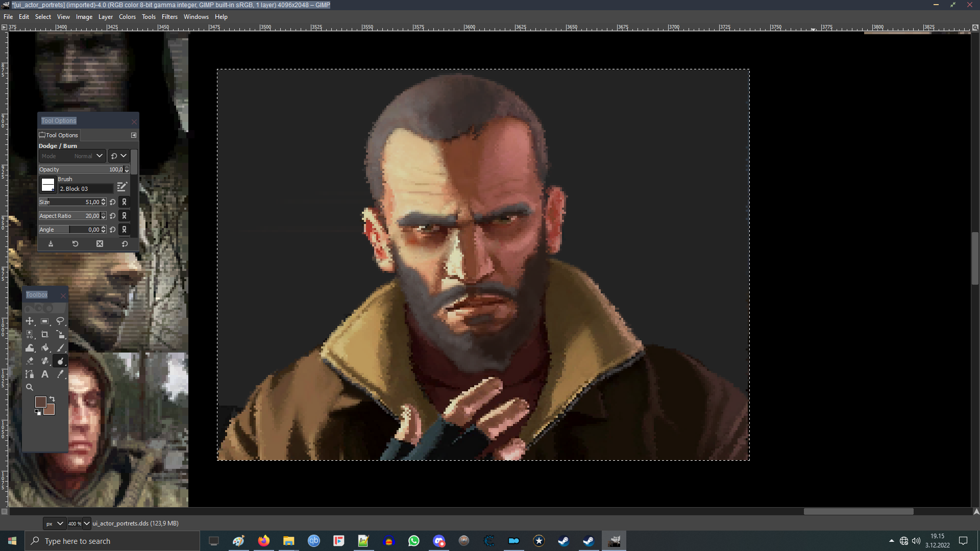The width and height of the screenshot is (980, 551).
Task: Select the Color Picker tool
Action: pos(60,374)
